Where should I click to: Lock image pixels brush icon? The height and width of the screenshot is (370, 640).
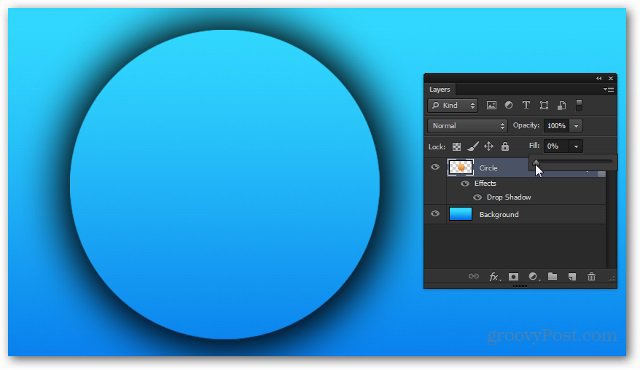473,146
